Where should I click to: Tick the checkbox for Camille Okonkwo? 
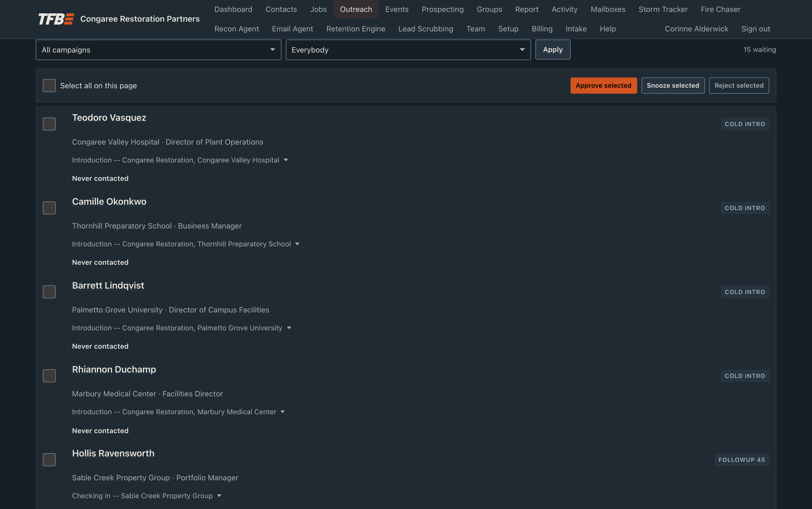coord(49,208)
